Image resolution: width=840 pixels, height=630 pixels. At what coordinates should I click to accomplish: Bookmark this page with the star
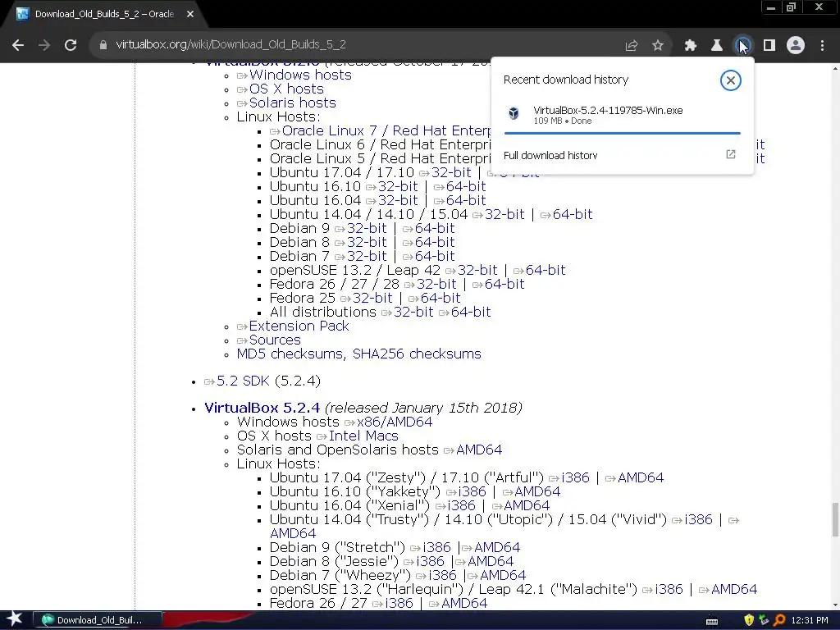click(x=658, y=46)
